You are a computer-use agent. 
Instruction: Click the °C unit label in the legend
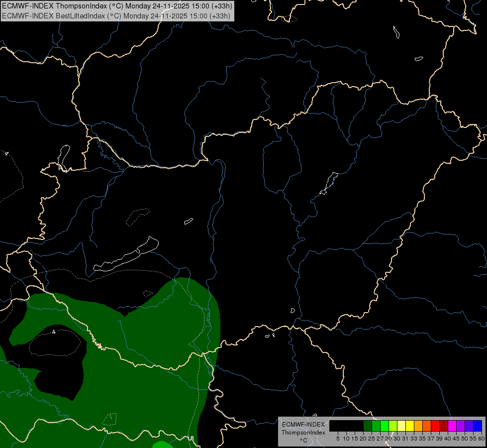303,441
